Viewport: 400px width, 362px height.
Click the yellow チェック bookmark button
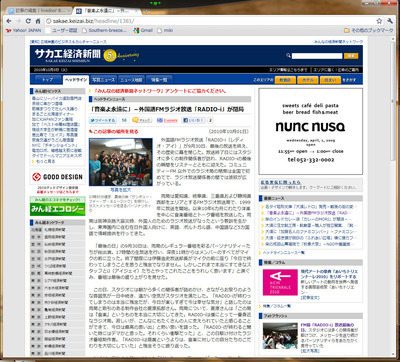point(142,120)
